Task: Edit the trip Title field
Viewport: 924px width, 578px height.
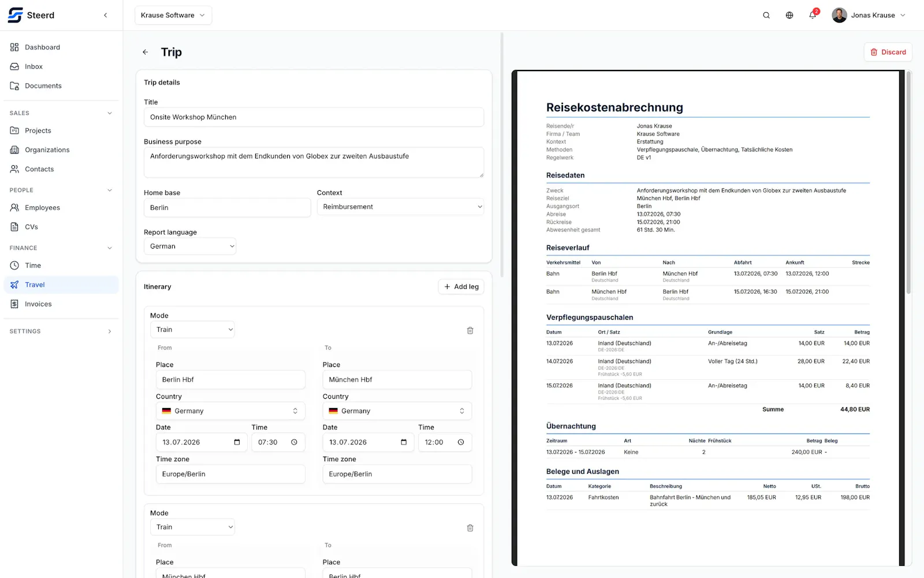Action: click(x=314, y=117)
